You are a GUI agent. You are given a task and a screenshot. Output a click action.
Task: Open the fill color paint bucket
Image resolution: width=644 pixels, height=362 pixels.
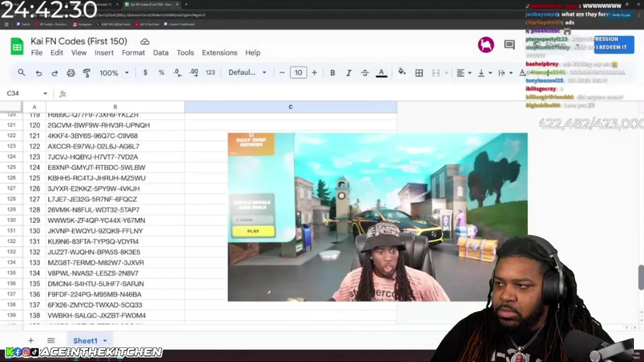(x=401, y=72)
